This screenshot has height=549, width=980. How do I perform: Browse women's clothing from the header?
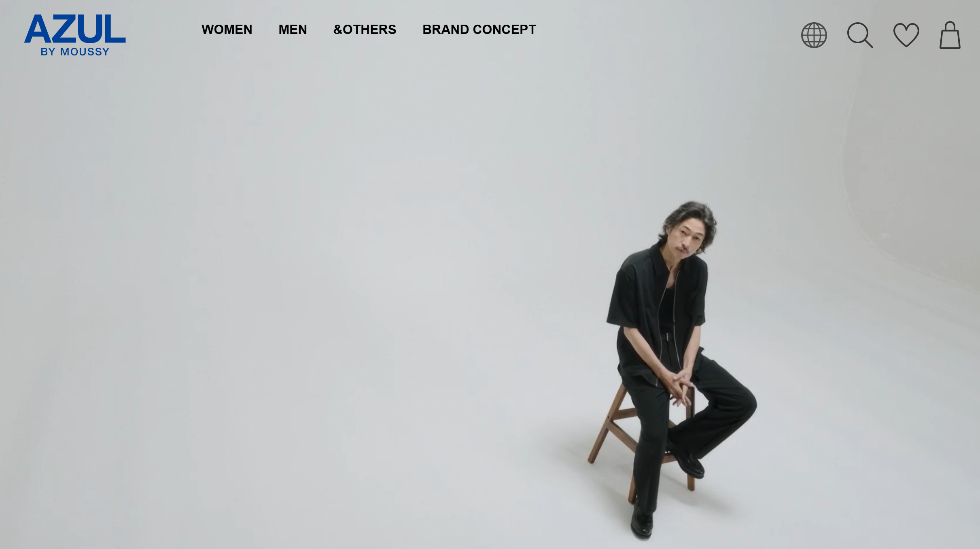(227, 30)
